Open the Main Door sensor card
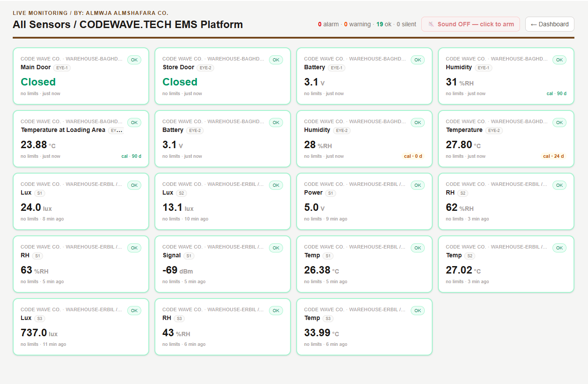 tap(81, 76)
